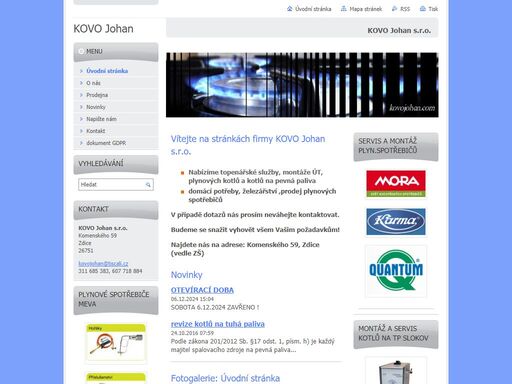Open the MORA brand logo

click(x=396, y=184)
